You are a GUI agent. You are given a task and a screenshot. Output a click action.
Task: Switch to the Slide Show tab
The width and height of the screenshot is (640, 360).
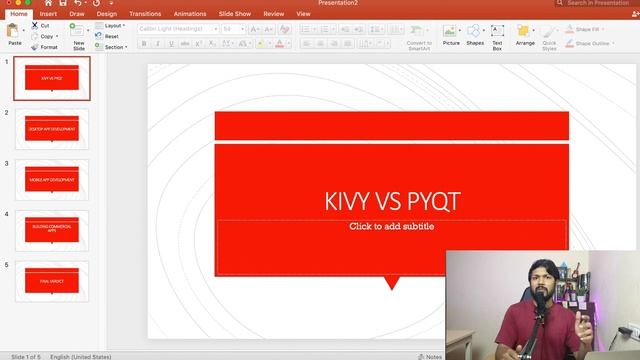click(235, 14)
